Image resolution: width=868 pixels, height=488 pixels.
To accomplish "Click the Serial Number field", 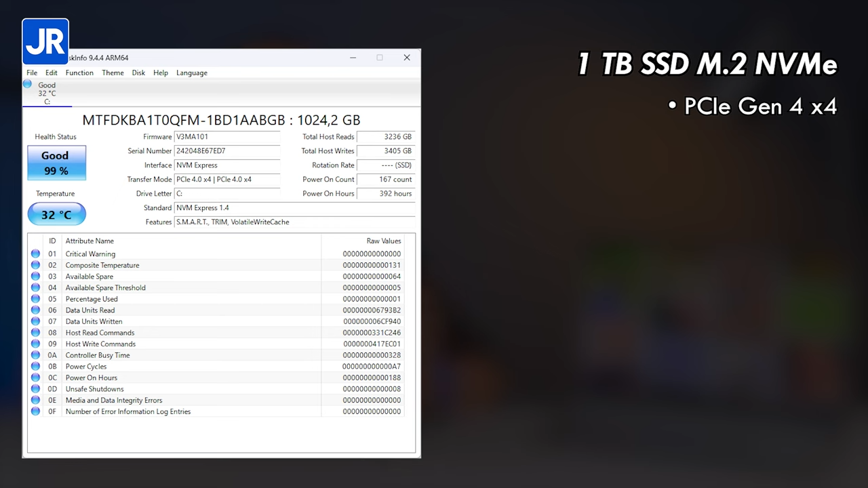I will (226, 151).
